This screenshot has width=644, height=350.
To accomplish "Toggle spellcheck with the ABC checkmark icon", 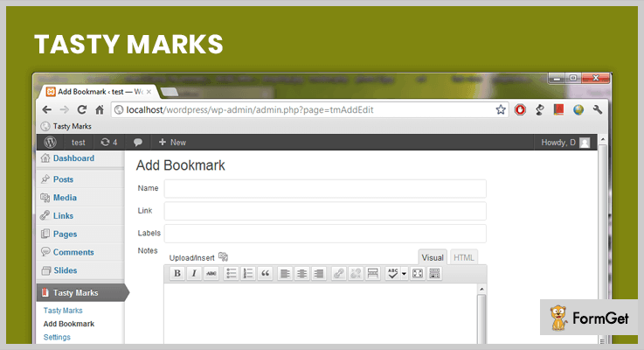I will pyautogui.click(x=392, y=274).
